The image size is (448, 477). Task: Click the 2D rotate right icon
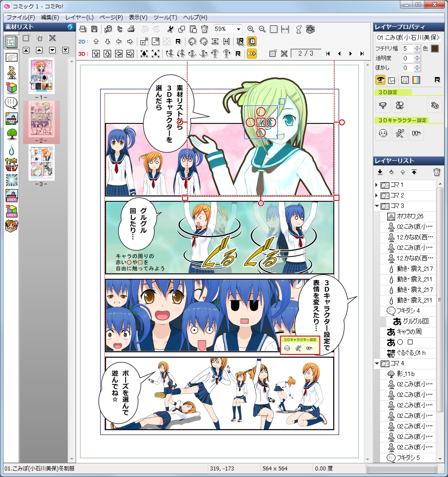(x=203, y=42)
